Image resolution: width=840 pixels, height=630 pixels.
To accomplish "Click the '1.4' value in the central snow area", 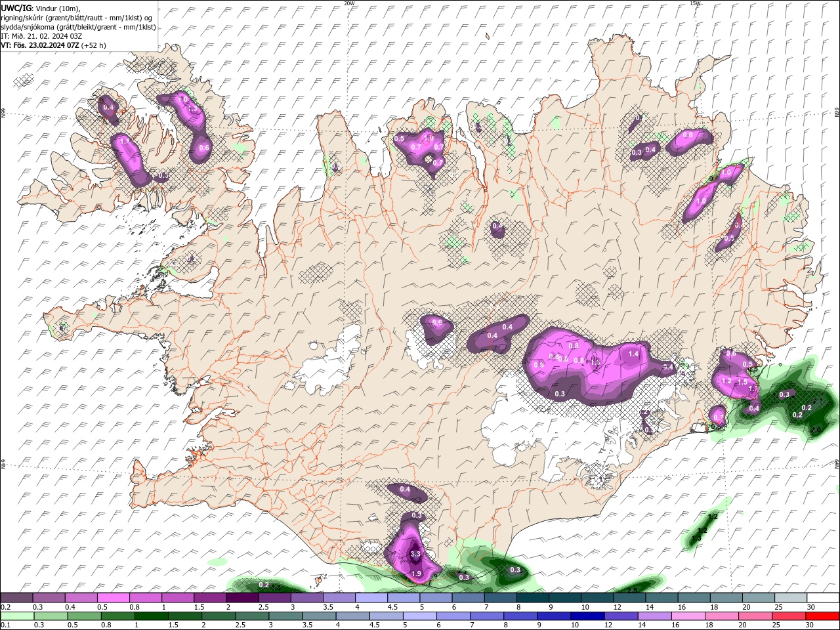I will 634,354.
